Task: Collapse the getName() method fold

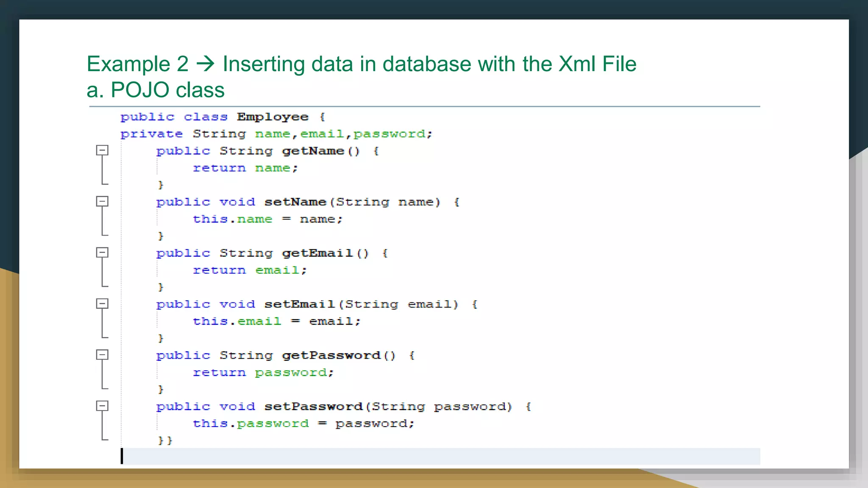Action: (102, 150)
